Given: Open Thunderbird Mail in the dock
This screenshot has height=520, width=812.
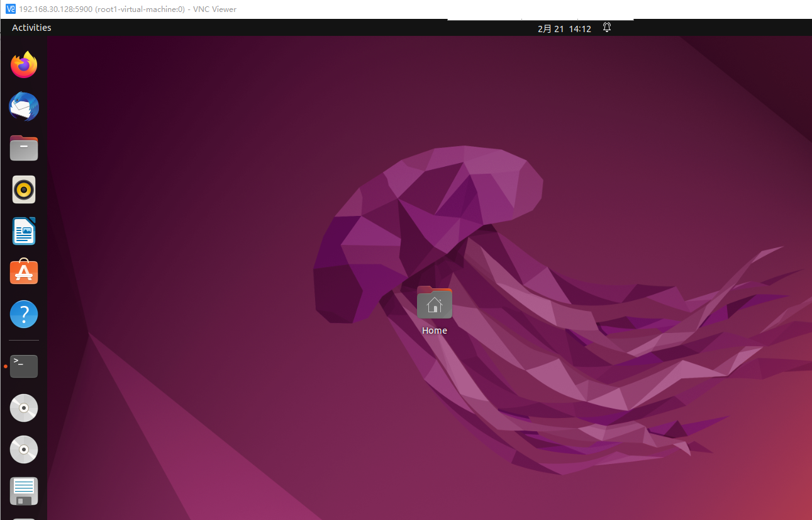Looking at the screenshot, I should coord(24,107).
